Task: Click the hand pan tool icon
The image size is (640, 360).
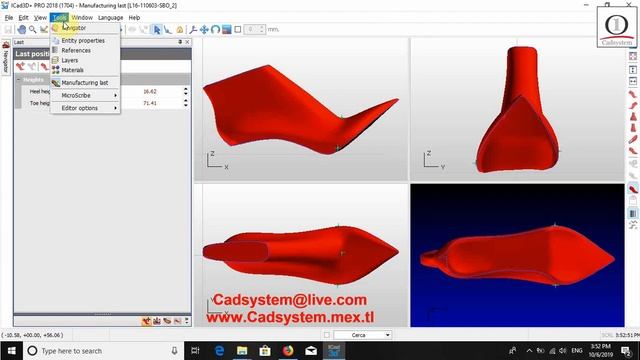Action: pos(22,29)
